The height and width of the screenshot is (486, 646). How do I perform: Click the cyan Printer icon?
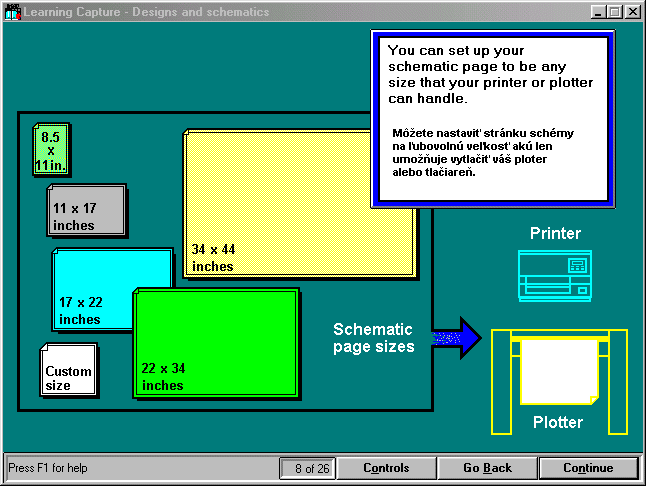pos(555,275)
